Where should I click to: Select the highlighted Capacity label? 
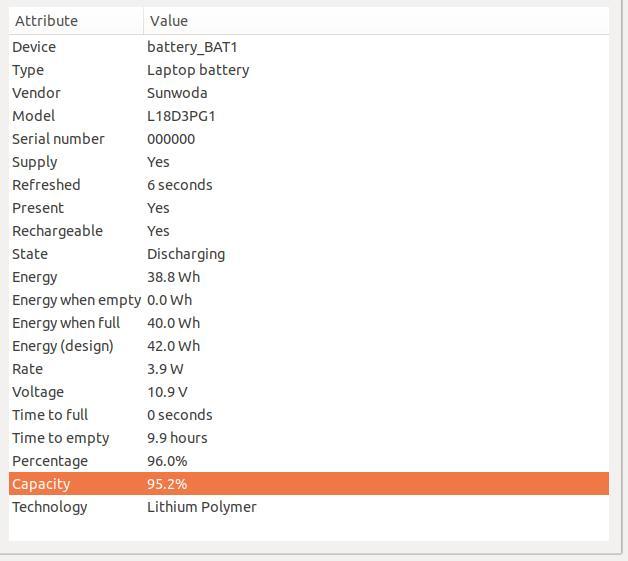[41, 485]
